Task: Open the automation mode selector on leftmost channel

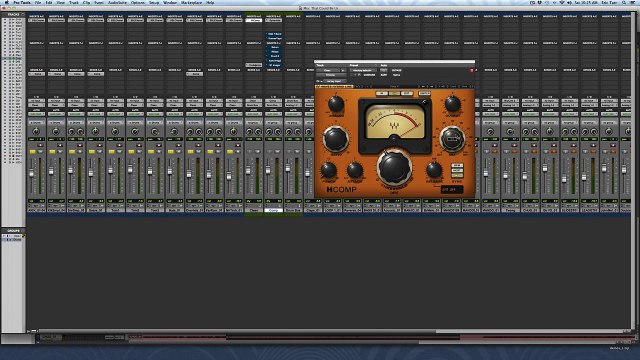Action: click(x=36, y=114)
